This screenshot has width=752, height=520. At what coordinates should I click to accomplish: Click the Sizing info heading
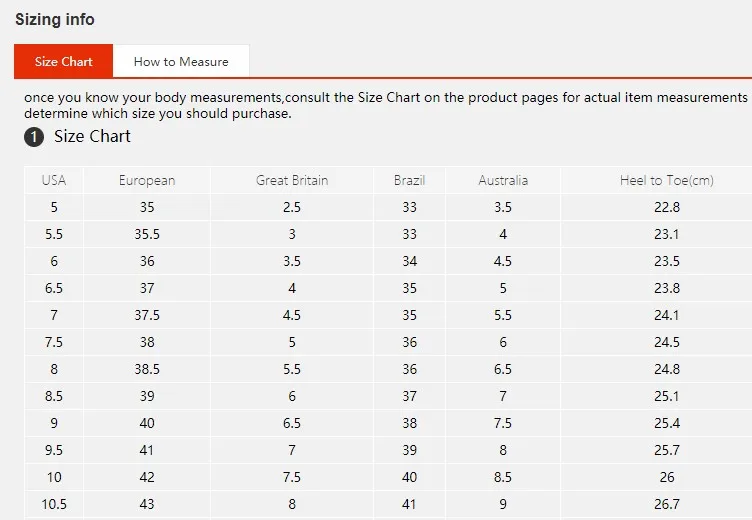(55, 20)
